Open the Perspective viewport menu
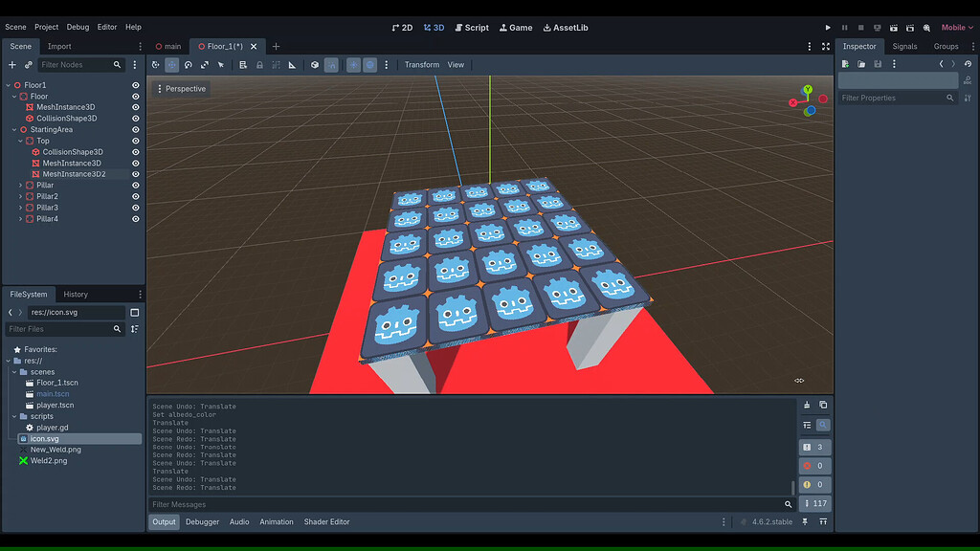 [x=181, y=89]
